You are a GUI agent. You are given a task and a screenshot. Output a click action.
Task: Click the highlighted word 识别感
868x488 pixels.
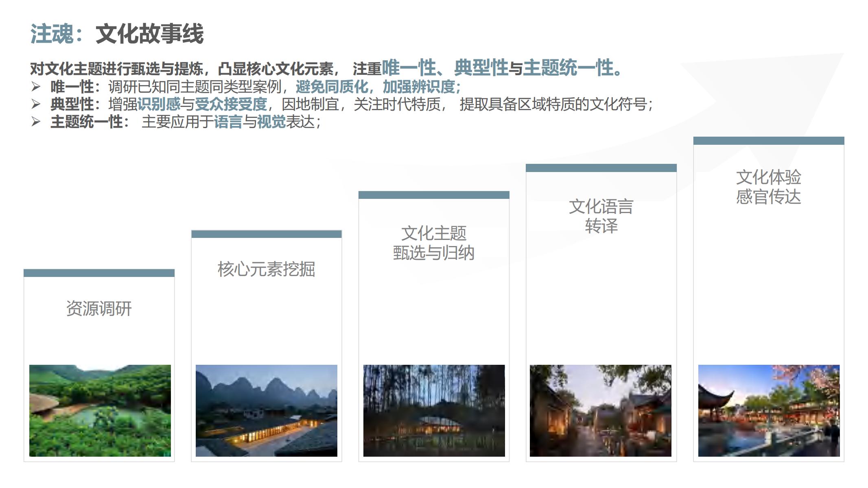pos(159,104)
